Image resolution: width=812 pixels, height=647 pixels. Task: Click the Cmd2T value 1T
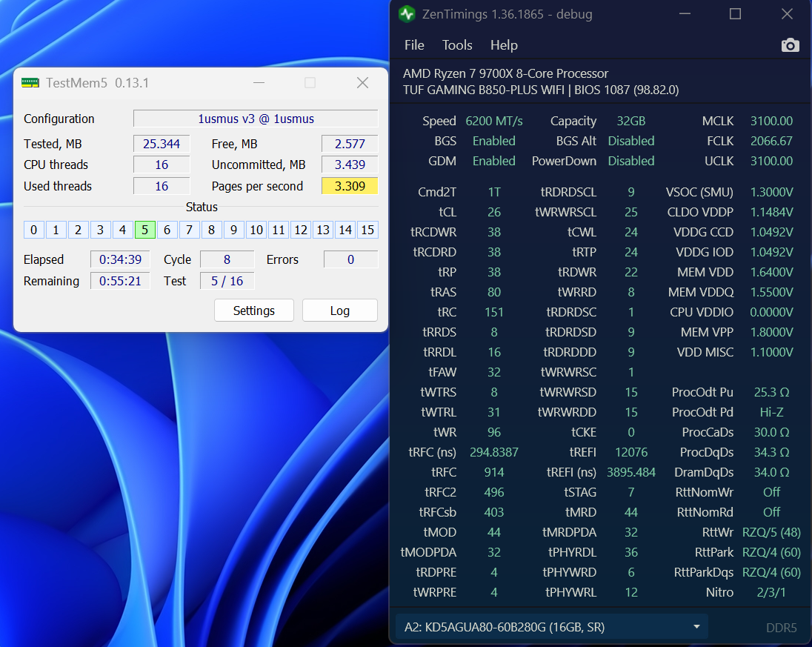(494, 192)
